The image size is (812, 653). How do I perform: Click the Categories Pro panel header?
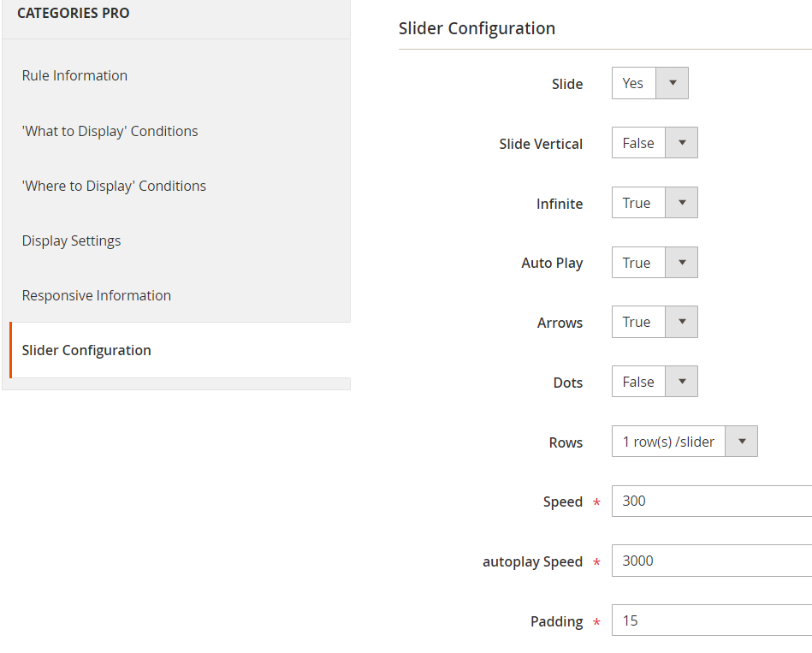[74, 14]
